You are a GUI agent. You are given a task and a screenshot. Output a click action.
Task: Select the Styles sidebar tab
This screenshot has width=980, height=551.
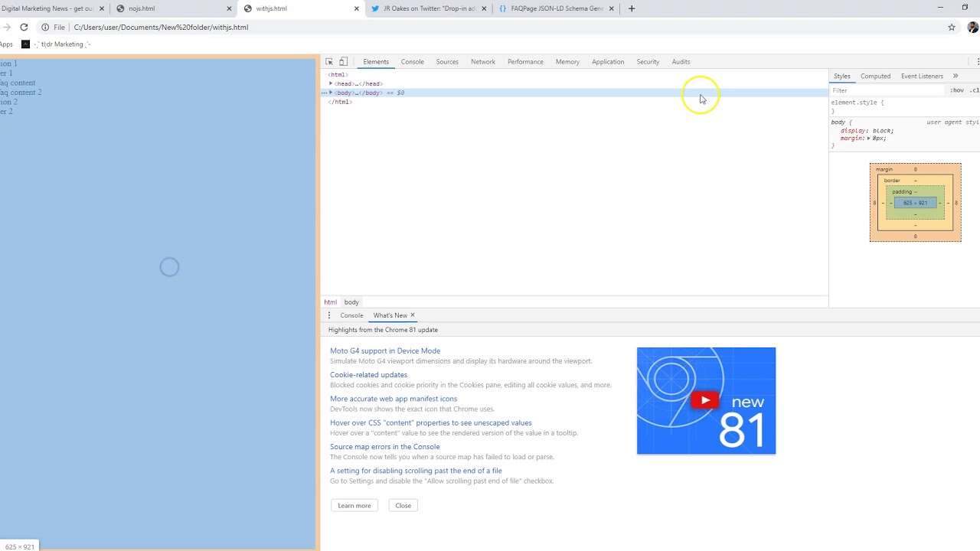[x=842, y=77]
